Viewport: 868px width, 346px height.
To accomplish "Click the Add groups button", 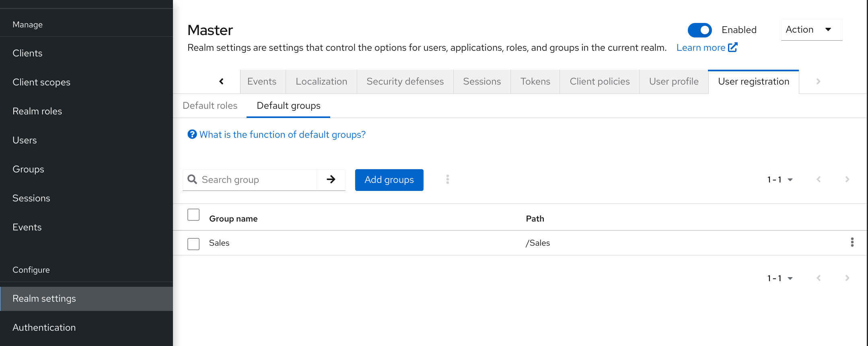I will [x=389, y=180].
